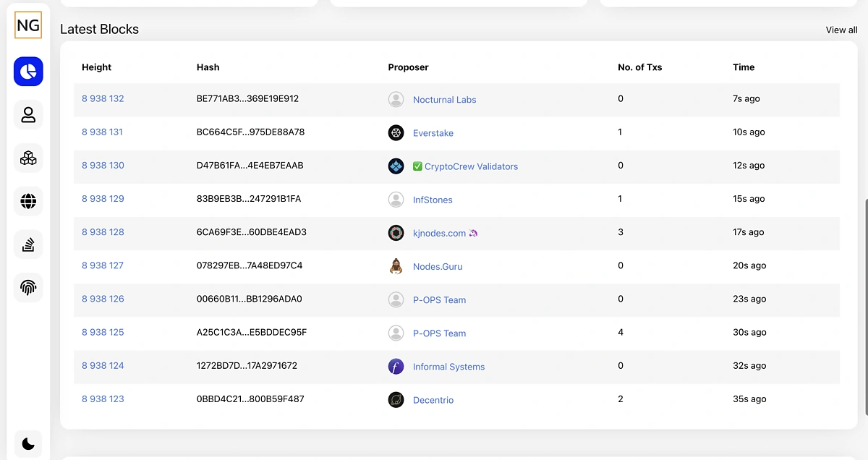Click the Informal Systems validator logo
The width and height of the screenshot is (868, 460).
[x=396, y=366]
